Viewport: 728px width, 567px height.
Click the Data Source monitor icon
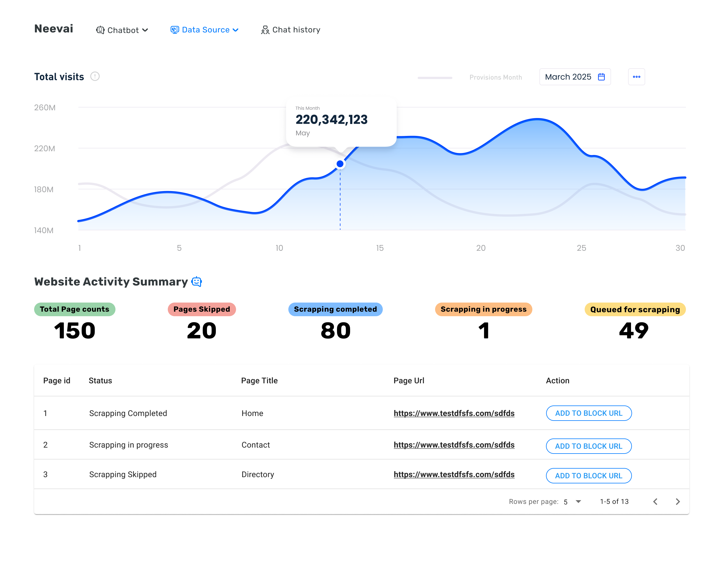(x=175, y=30)
